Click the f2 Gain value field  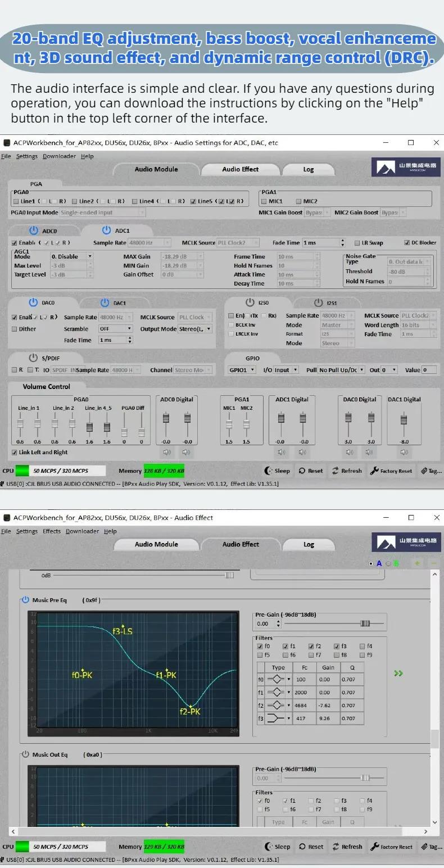point(328,706)
